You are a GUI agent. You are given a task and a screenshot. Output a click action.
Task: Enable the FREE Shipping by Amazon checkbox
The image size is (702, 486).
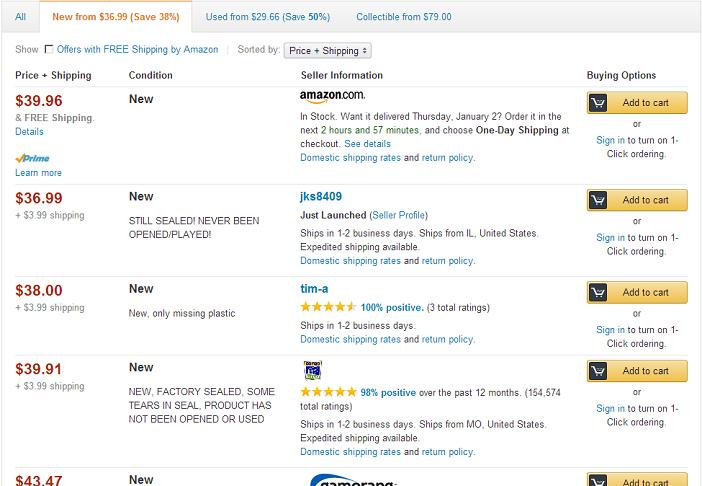tap(49, 49)
